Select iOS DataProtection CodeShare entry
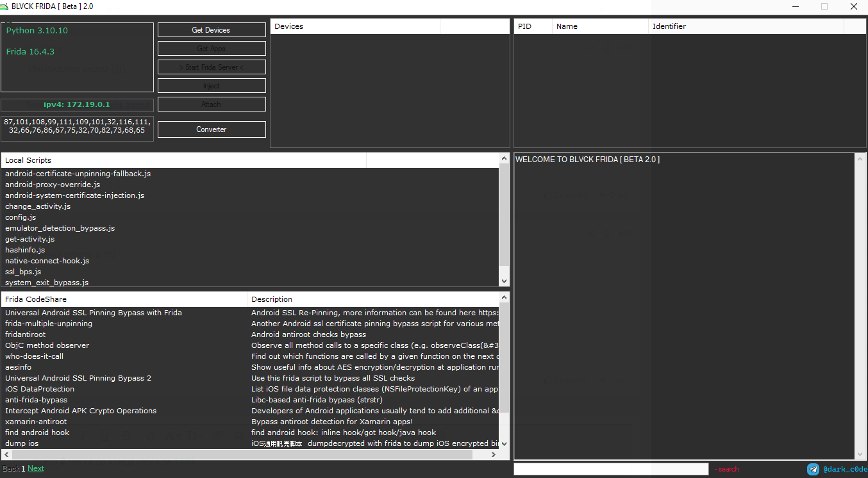 (x=40, y=389)
